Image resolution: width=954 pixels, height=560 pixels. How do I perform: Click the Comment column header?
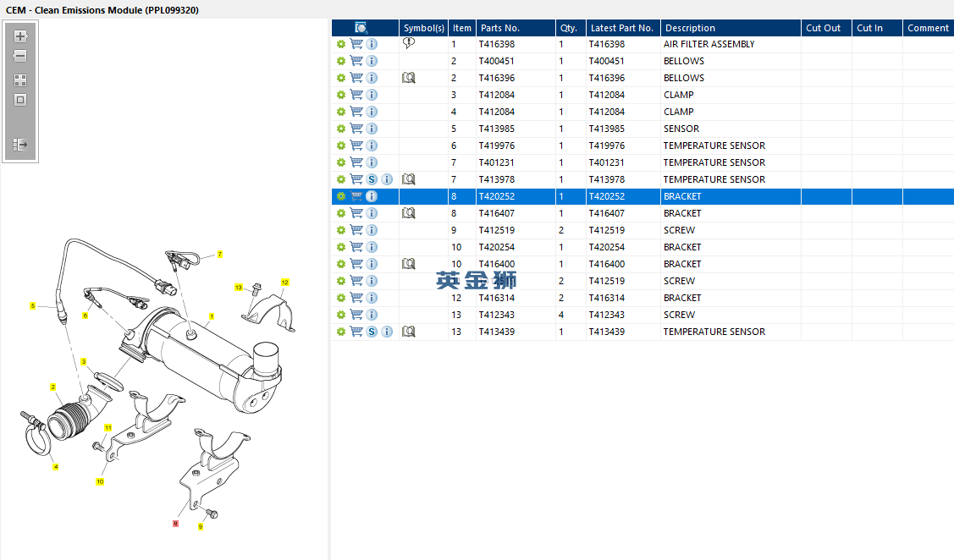coord(928,28)
